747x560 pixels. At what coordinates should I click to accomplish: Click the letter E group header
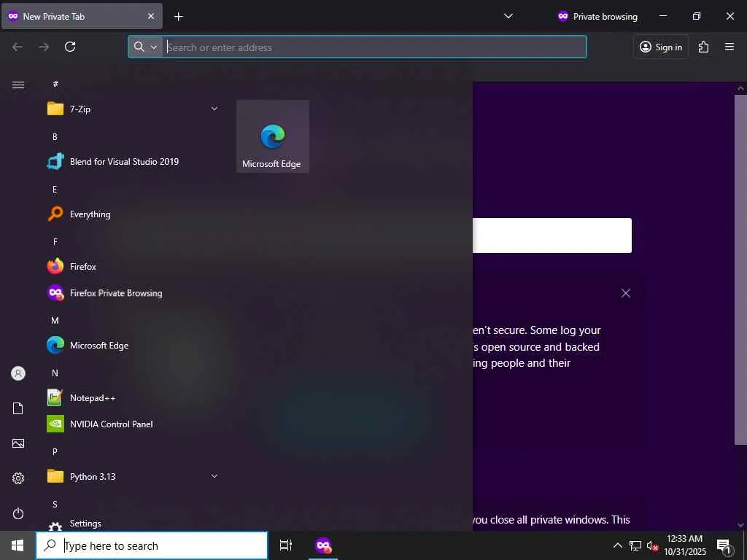point(55,190)
